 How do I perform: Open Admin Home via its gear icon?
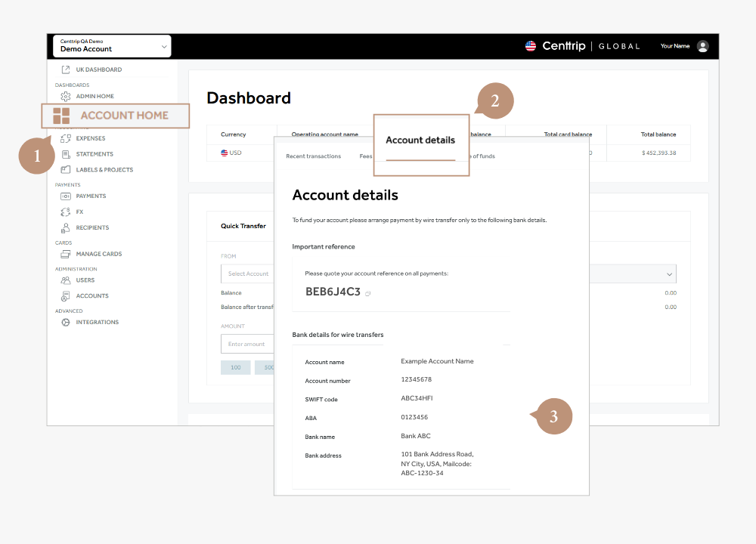pyautogui.click(x=67, y=96)
